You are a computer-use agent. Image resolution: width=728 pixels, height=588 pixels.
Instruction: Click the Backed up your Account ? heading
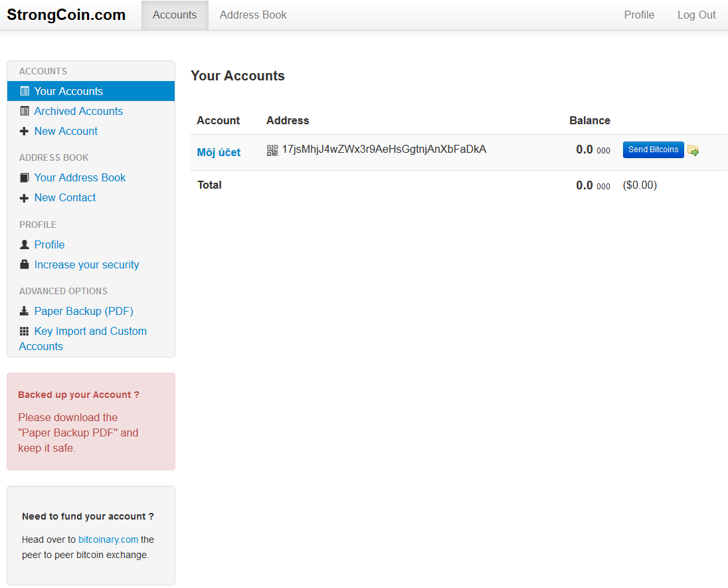(78, 395)
